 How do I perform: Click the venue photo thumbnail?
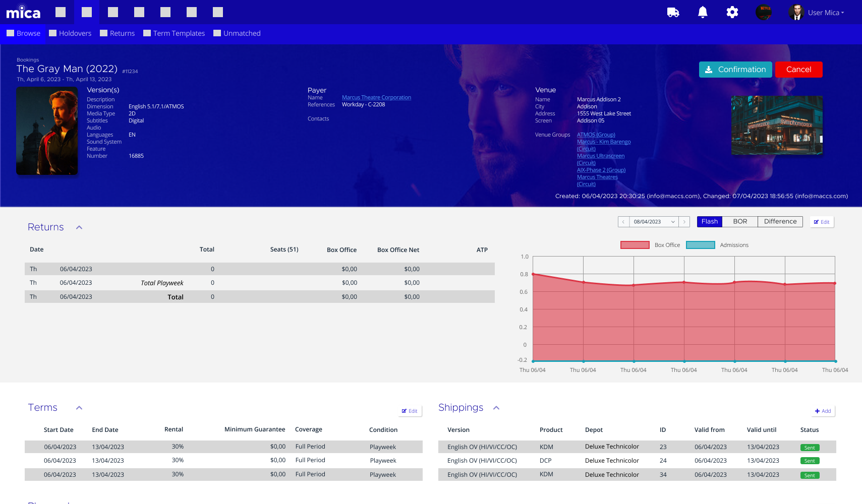(x=777, y=125)
